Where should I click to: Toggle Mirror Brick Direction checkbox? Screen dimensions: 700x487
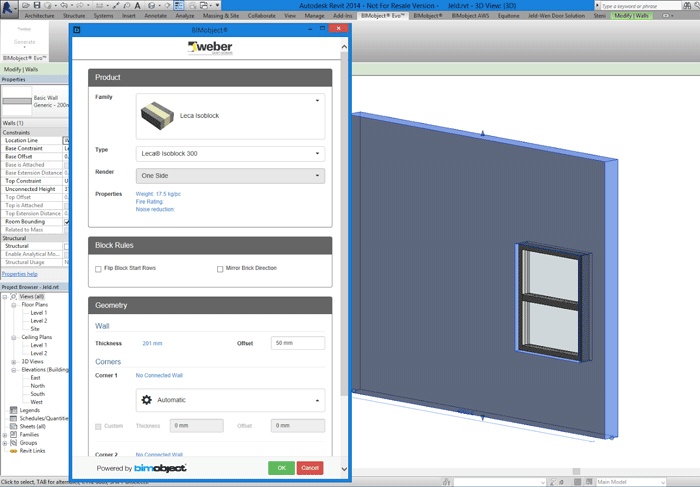coord(220,269)
